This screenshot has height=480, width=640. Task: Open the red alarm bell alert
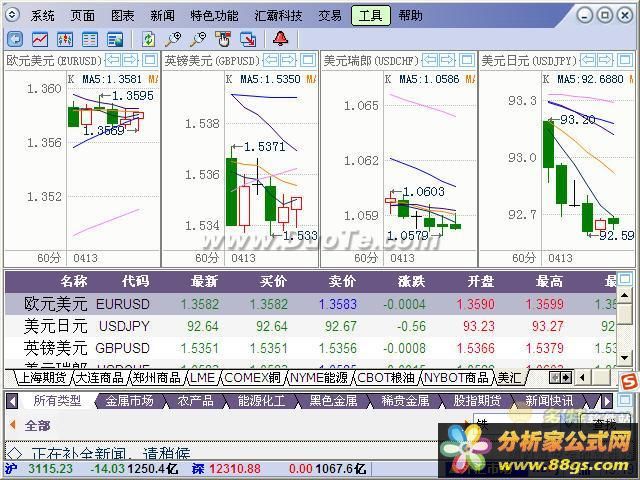281,39
